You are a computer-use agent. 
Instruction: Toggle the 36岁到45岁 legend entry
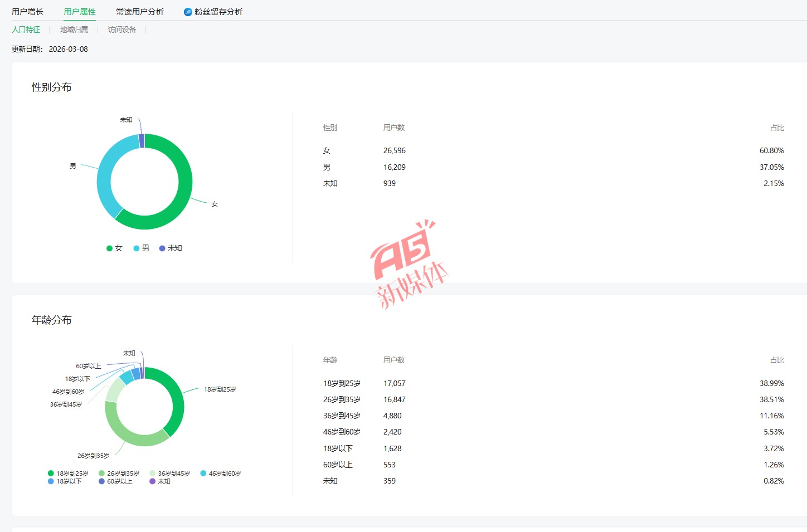[x=169, y=474]
